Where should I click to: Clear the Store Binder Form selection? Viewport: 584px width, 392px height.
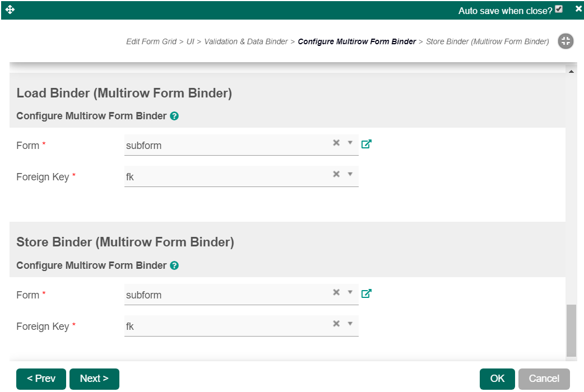(336, 292)
